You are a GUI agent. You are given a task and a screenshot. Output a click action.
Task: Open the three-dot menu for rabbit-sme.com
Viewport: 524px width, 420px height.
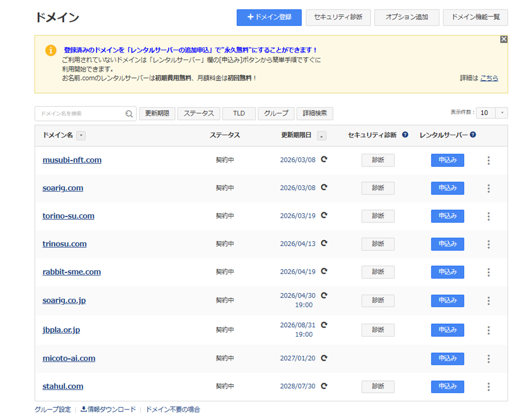488,272
